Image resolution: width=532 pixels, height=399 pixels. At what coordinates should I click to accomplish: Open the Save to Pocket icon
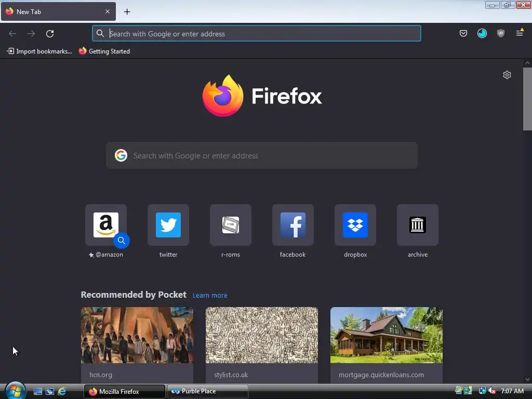463,33
